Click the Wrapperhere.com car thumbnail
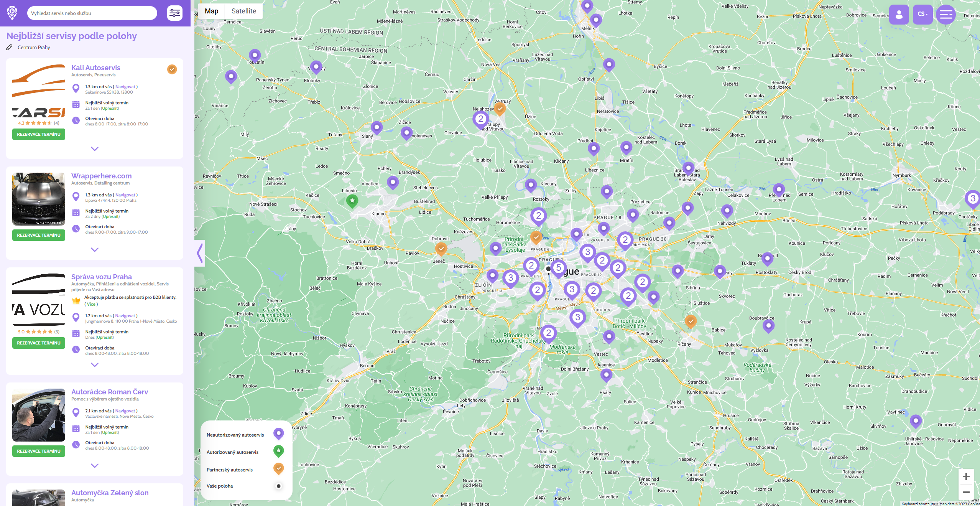The image size is (980, 506). point(39,199)
